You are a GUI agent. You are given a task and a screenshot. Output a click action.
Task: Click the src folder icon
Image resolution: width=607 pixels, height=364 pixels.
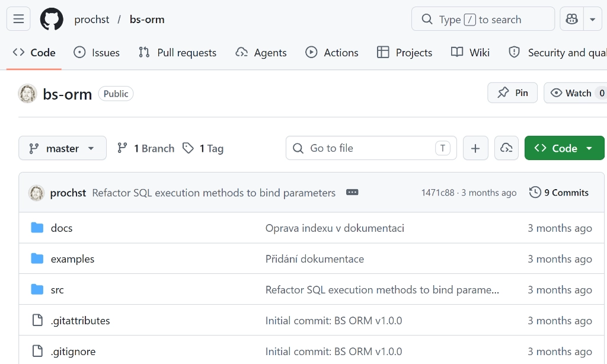click(x=37, y=289)
